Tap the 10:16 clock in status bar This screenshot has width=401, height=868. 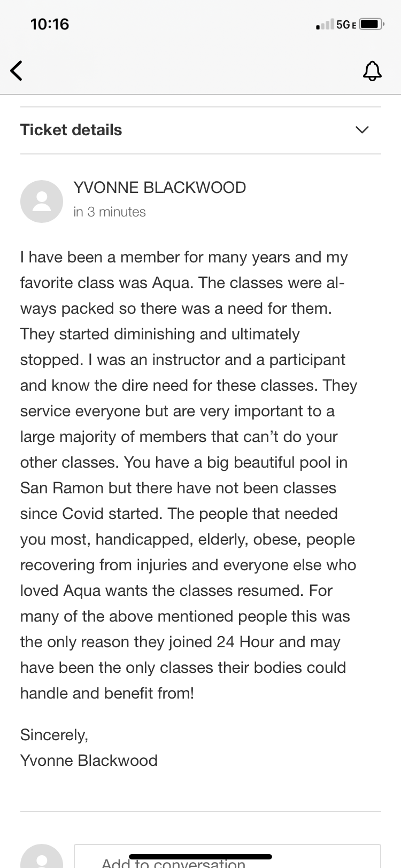[50, 24]
